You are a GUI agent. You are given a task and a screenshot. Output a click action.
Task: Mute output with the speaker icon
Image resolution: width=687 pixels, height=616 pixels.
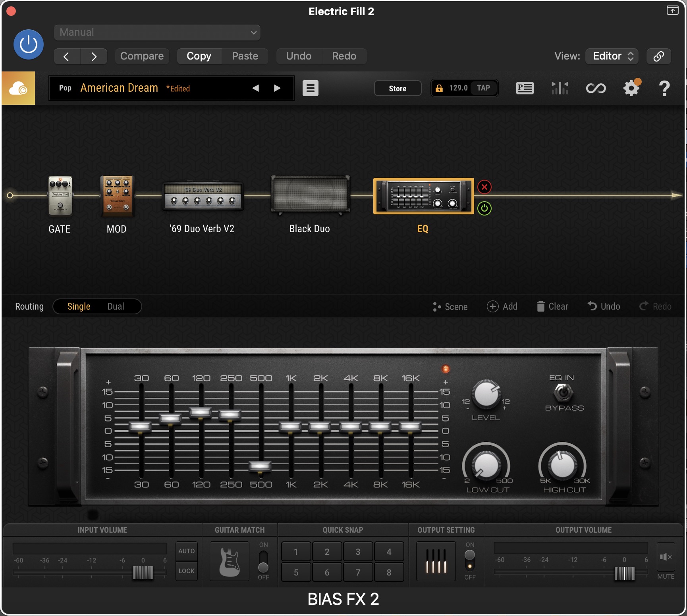(x=666, y=557)
